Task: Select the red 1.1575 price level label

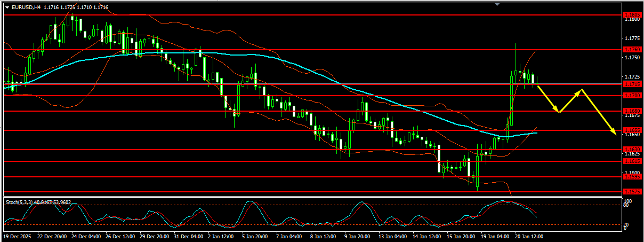Action: click(632, 191)
